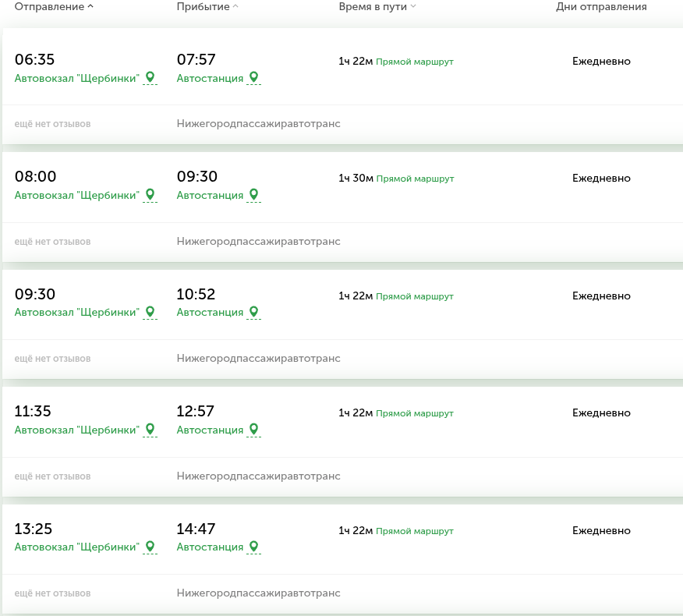Click map pin beside 11:35 departure station
This screenshot has width=683, height=616.
click(x=150, y=429)
